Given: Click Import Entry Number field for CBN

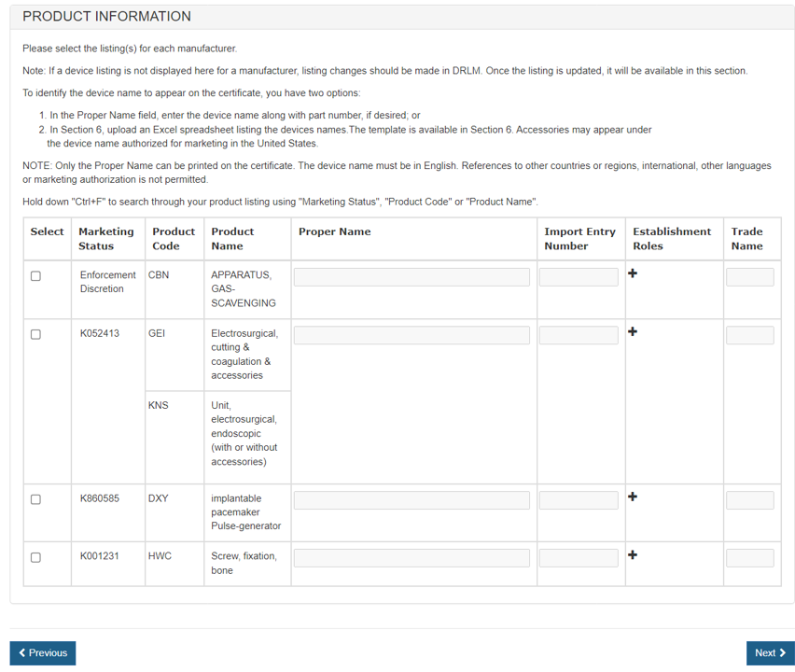Looking at the screenshot, I should (579, 277).
